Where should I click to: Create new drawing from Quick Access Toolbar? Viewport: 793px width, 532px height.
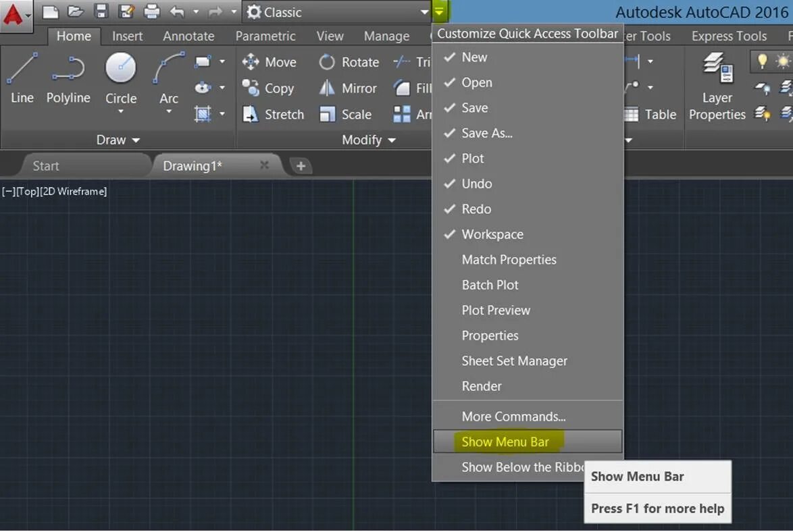(50, 11)
